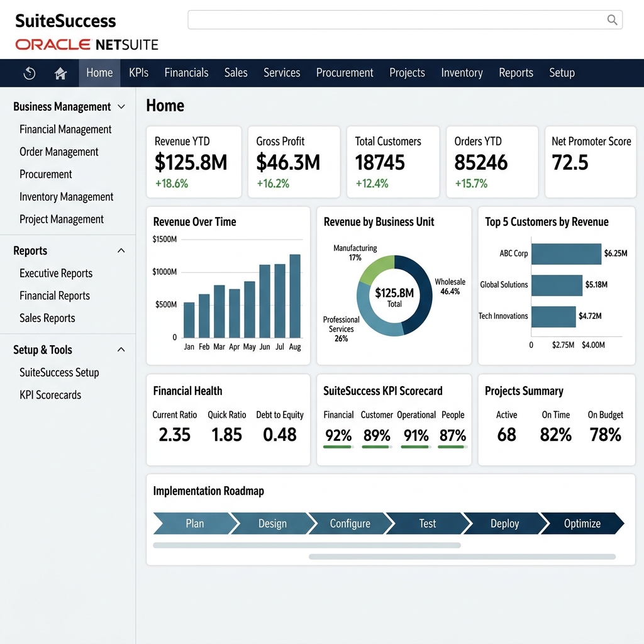
Task: Click the Global Solutions revenue bar
Action: point(557,285)
